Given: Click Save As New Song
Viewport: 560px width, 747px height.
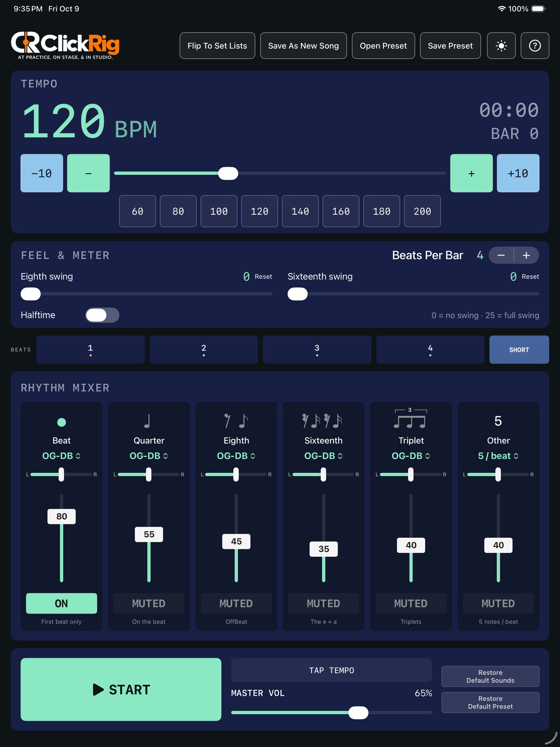Looking at the screenshot, I should [x=303, y=46].
